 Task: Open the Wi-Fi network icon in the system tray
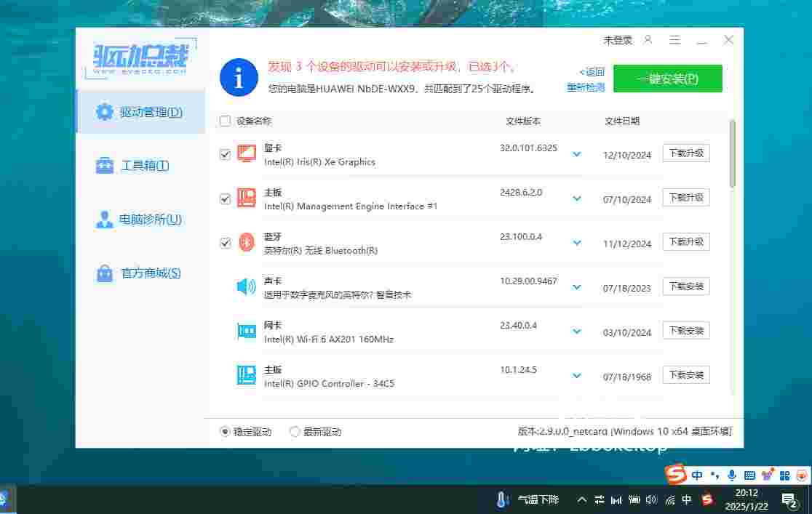coord(670,500)
